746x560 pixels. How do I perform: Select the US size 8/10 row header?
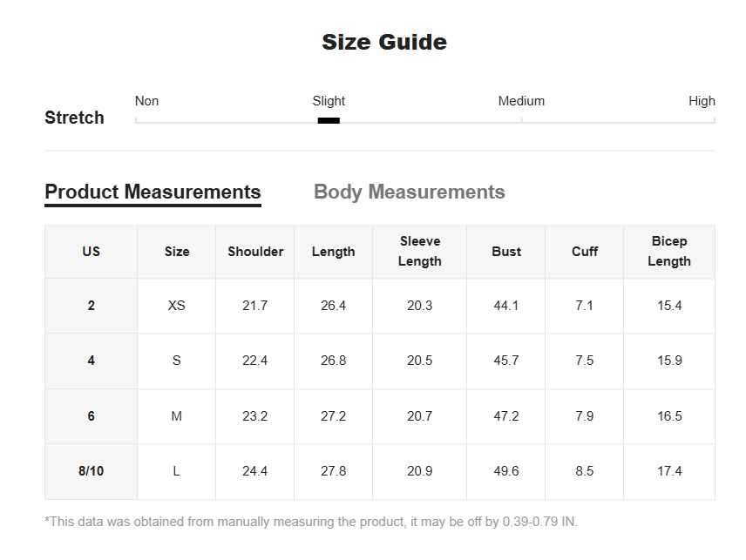coord(91,471)
